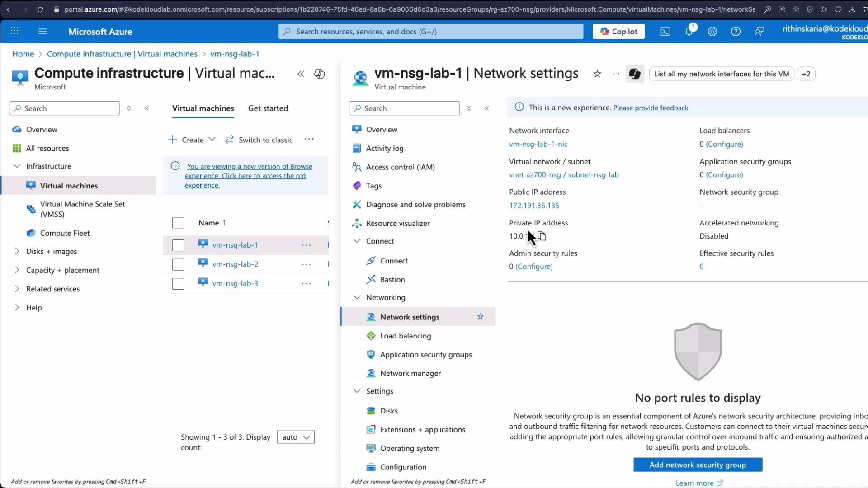Click the Copilot icon beside suggestion prompt
Screen dimensions: 868x488
(635, 74)
